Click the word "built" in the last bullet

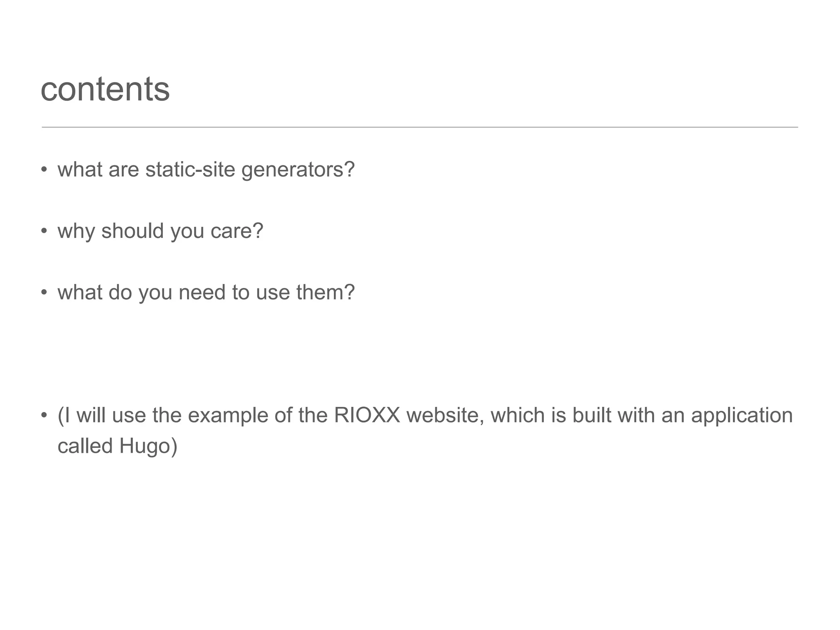(592, 415)
